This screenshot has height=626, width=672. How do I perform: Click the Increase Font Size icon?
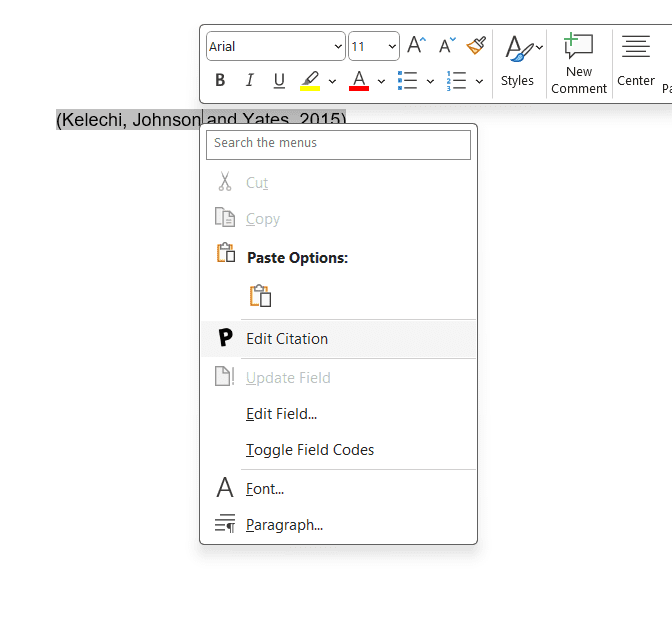(416, 46)
